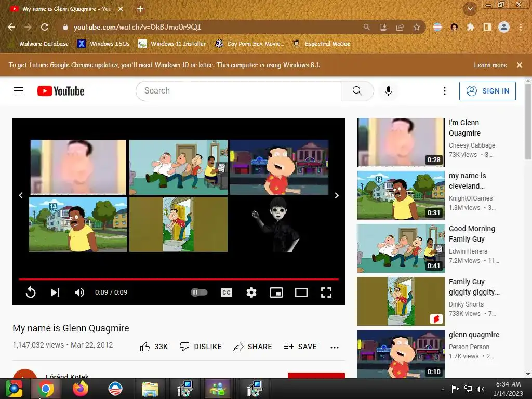This screenshot has width=532, height=399.
Task: Open player settings gear
Action: 251,292
